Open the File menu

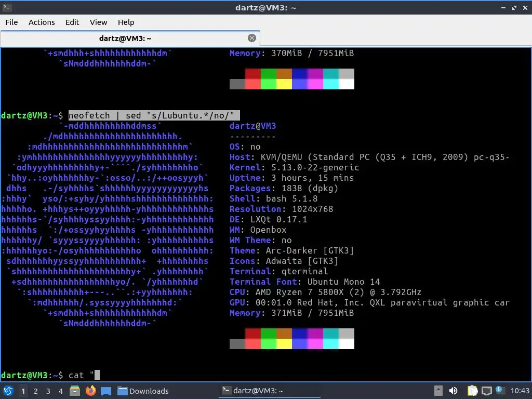11,22
